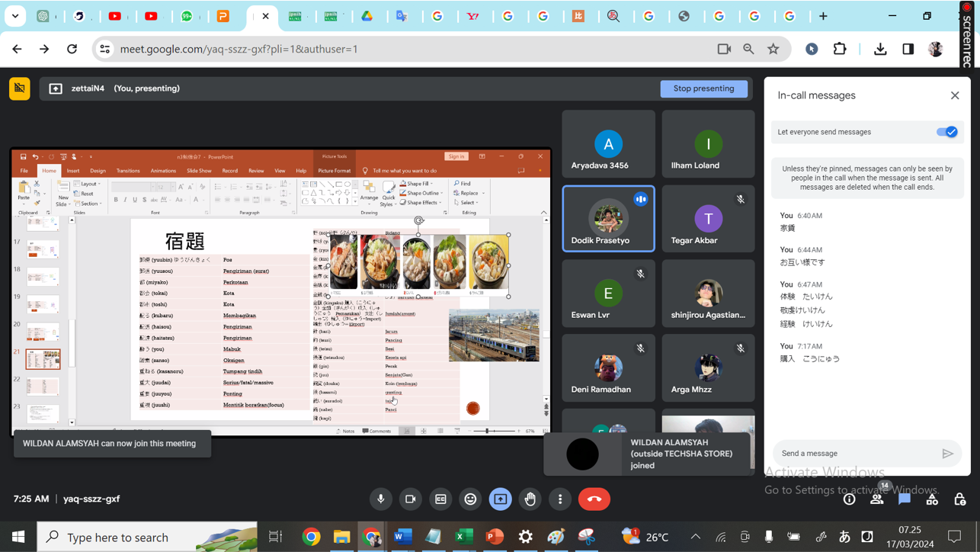Image resolution: width=980 pixels, height=552 pixels.
Task: Open host controls lock icon
Action: 960,499
